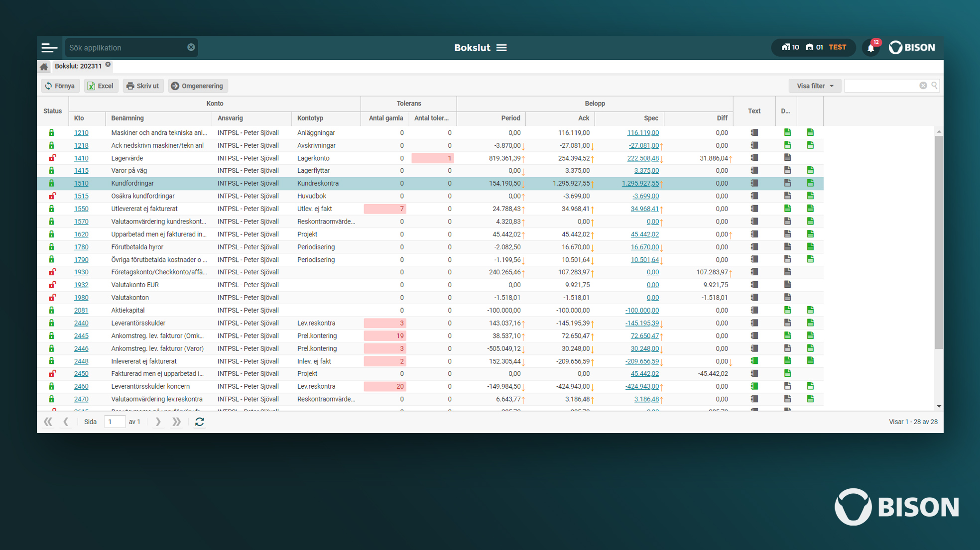Open green document icon for row 2450
980x550 pixels.
pos(787,373)
